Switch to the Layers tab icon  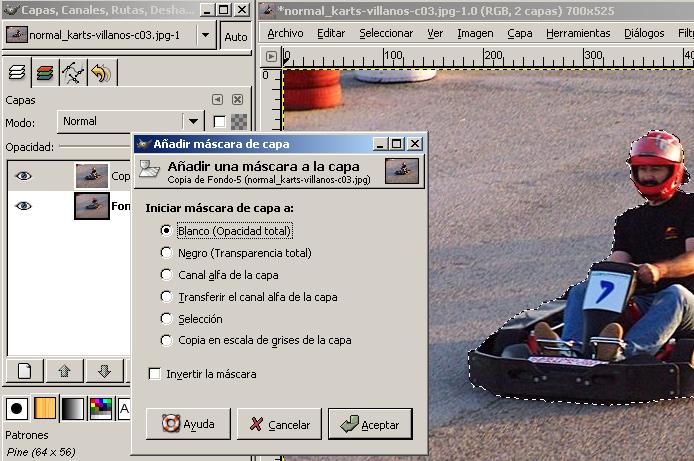pyautogui.click(x=17, y=73)
